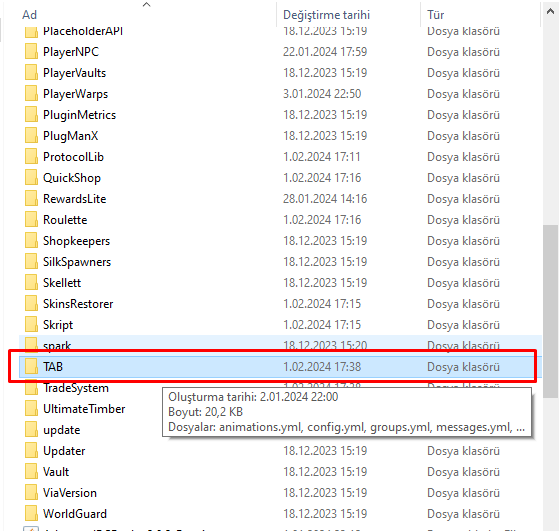
Task: Click the PlugManX folder name
Action: coord(71,136)
